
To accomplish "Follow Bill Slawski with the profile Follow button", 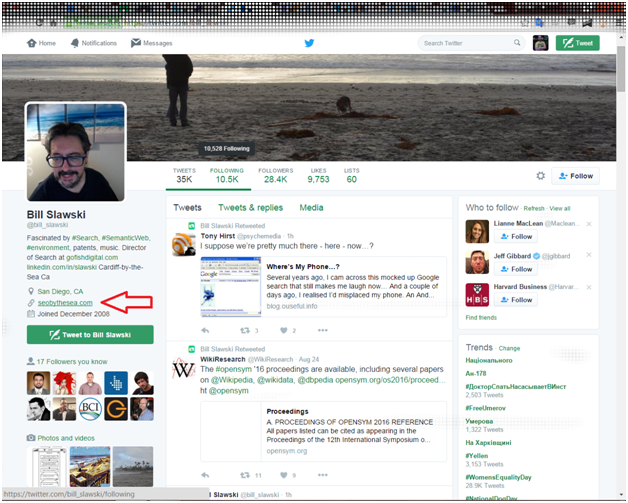I will tap(576, 176).
